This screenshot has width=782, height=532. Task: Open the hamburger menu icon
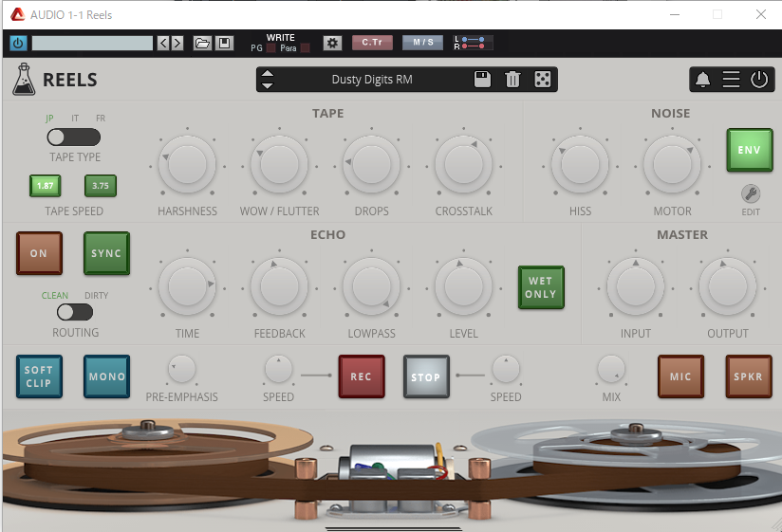coord(731,80)
